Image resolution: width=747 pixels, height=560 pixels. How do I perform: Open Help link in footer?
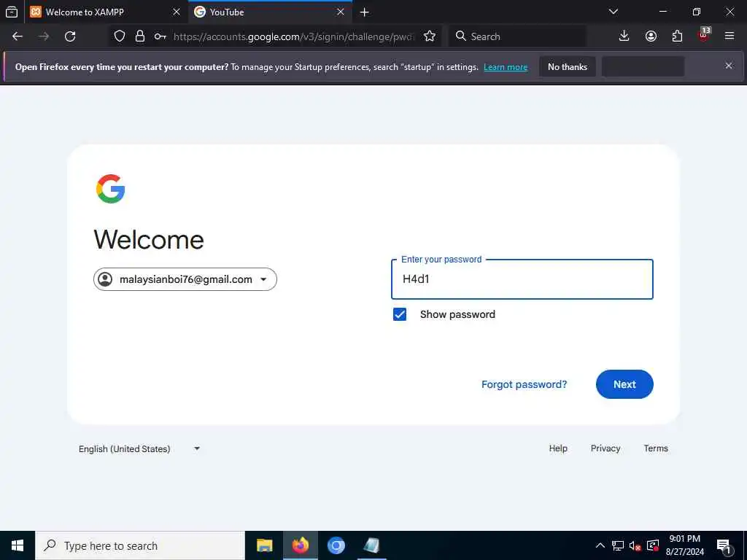(x=558, y=448)
